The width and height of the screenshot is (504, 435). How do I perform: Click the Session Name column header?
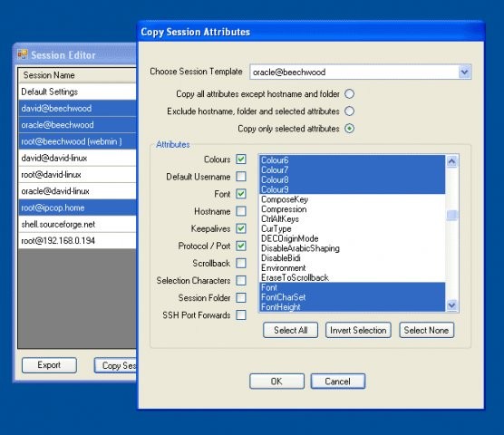tap(77, 75)
